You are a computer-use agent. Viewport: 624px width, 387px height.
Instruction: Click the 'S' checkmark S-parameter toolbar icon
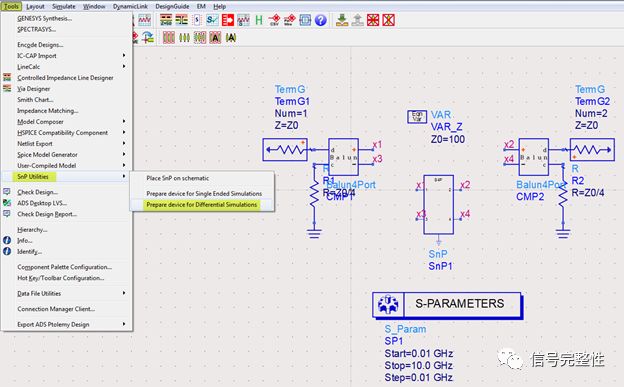click(x=212, y=20)
